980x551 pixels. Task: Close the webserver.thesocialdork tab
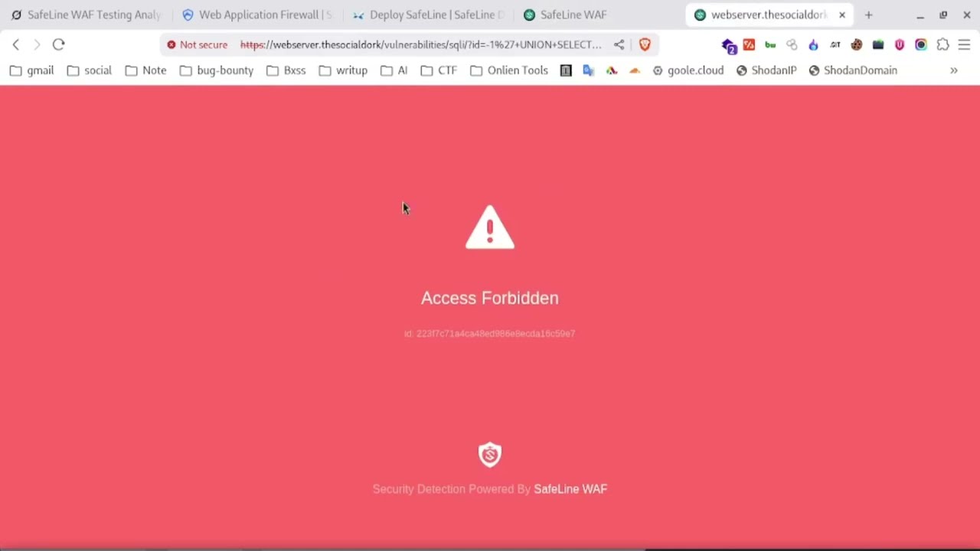(842, 15)
